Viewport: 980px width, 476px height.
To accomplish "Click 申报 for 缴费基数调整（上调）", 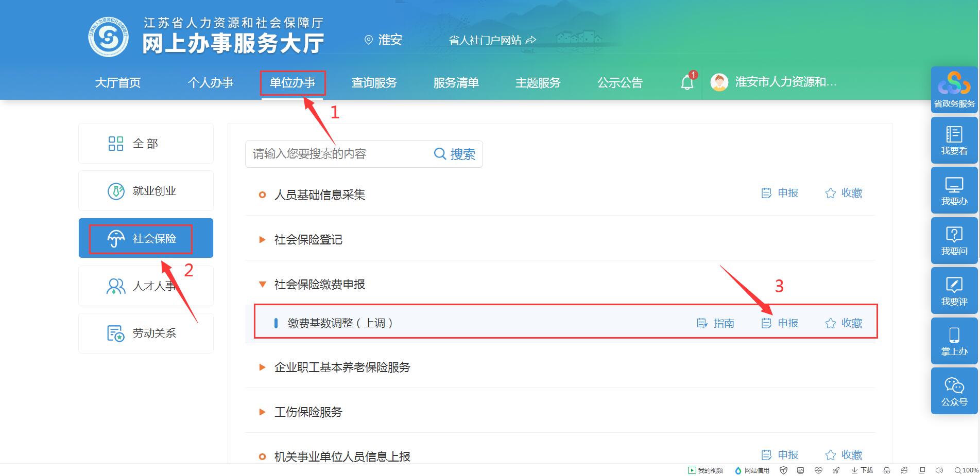I will click(x=780, y=323).
